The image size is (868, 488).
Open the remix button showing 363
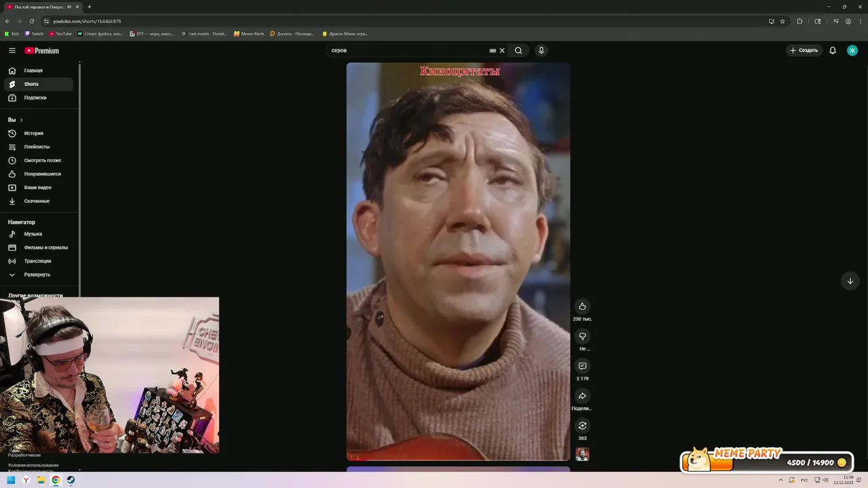pyautogui.click(x=583, y=426)
